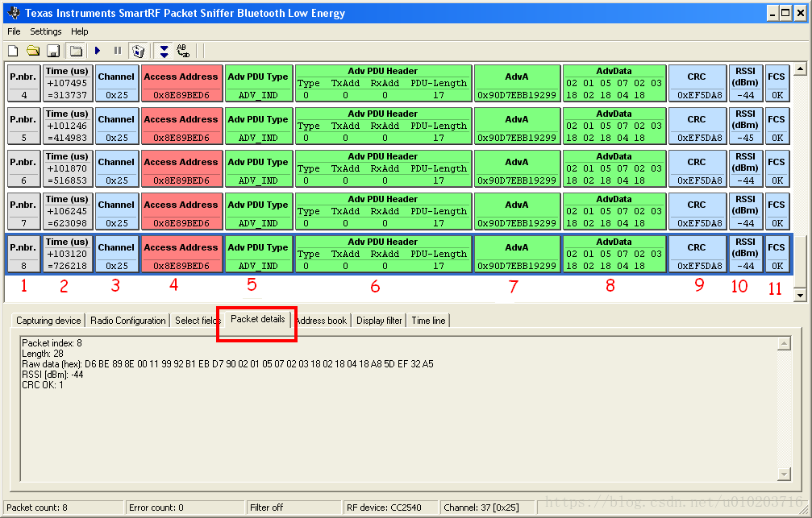Viewport: 812px width, 518px height.
Task: Click up arrow of packet details scrollbar
Action: coord(784,343)
